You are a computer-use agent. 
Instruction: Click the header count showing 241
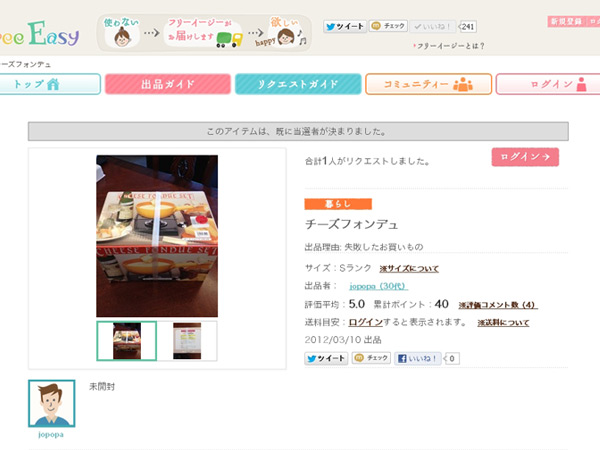coord(467,27)
